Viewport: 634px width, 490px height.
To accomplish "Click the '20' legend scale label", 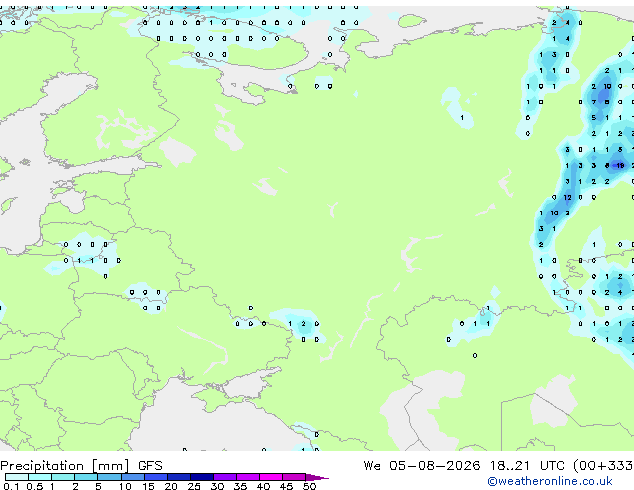I will [171, 486].
